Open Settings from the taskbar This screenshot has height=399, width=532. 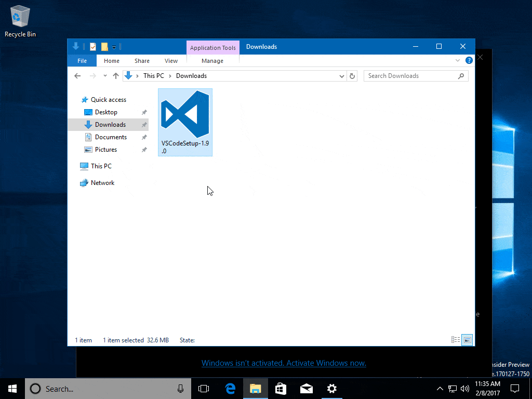331,389
